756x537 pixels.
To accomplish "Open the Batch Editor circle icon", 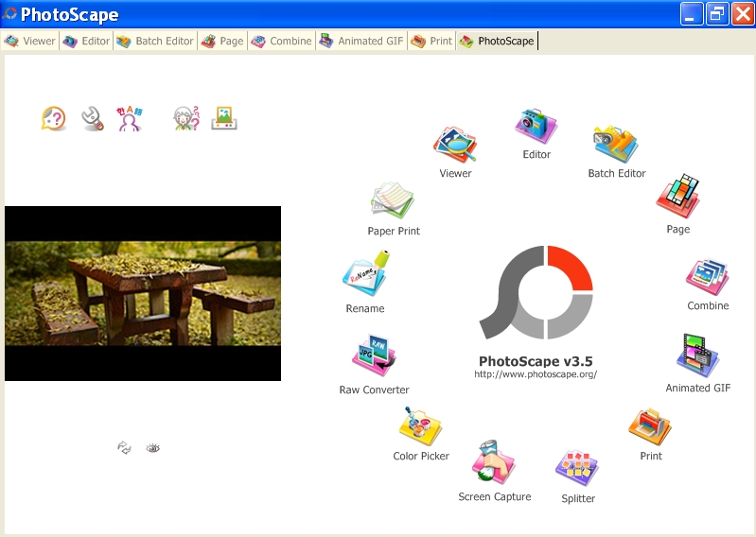I will pos(616,144).
